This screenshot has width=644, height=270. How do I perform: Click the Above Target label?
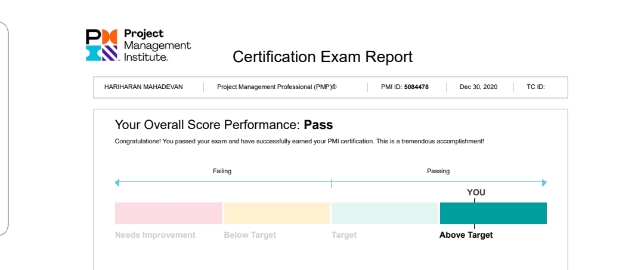(466, 235)
